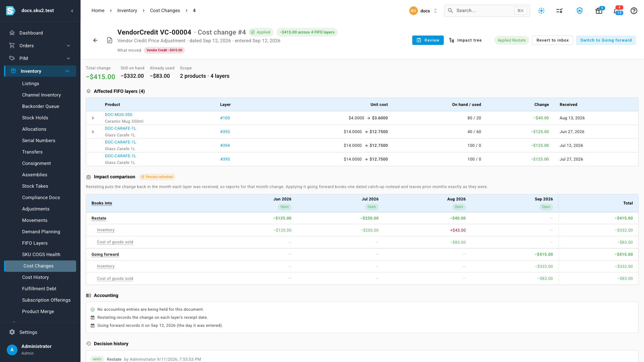This screenshot has height=362, width=644.
Task: Open FIFO Layers in sidebar
Action: click(x=35, y=243)
